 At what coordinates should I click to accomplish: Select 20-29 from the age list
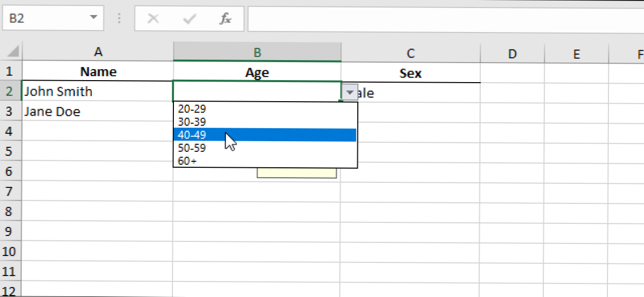pyautogui.click(x=192, y=109)
